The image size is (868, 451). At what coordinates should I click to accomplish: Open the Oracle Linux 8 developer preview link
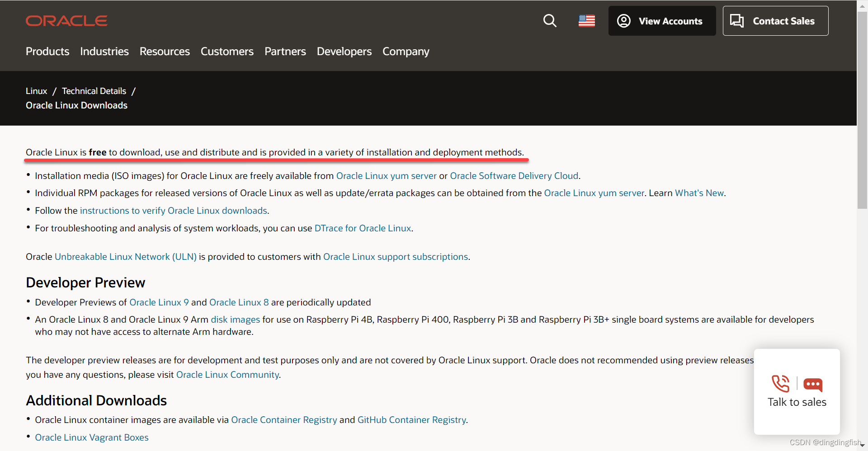click(x=239, y=302)
